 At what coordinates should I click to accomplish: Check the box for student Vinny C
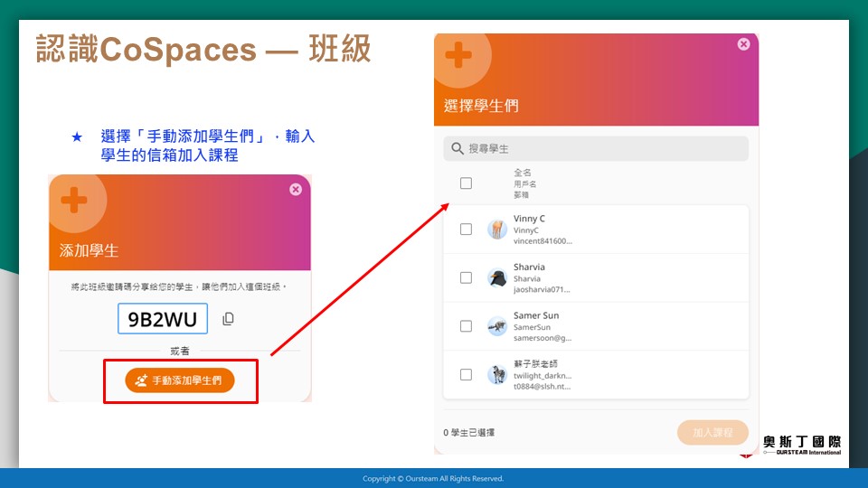(x=467, y=229)
